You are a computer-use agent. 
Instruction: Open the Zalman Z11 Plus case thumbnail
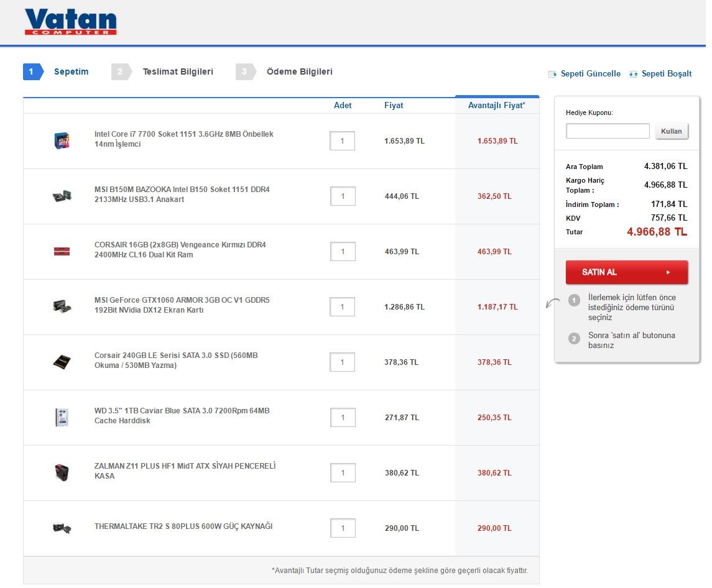click(x=62, y=472)
